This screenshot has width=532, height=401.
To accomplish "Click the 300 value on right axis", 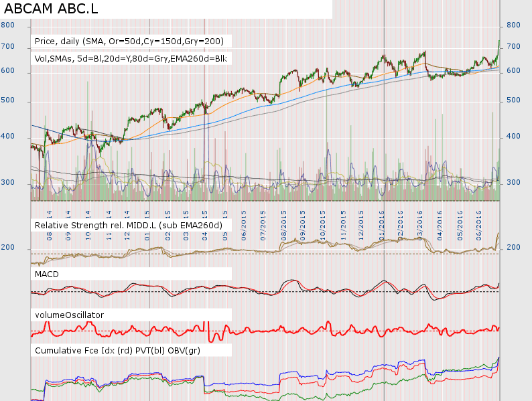I will click(513, 182).
